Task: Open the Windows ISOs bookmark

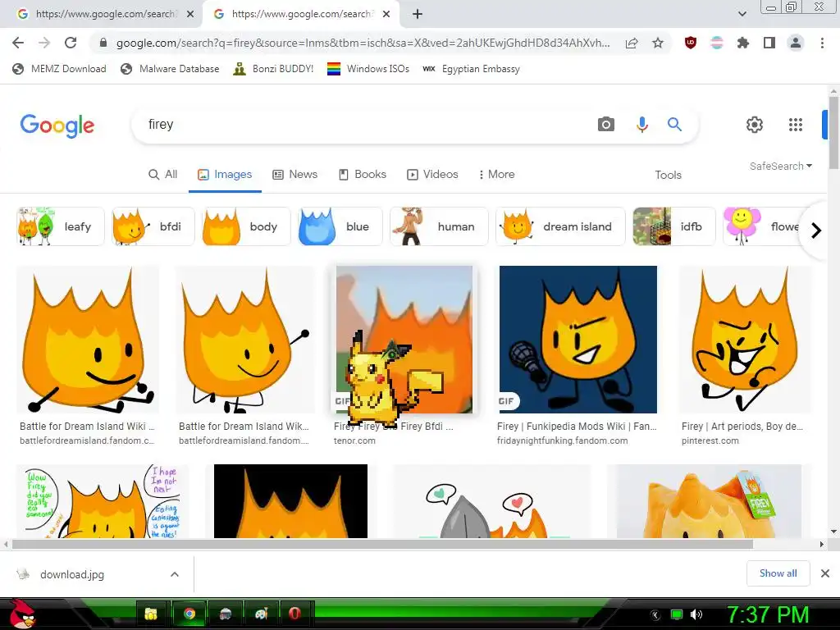Action: click(368, 69)
